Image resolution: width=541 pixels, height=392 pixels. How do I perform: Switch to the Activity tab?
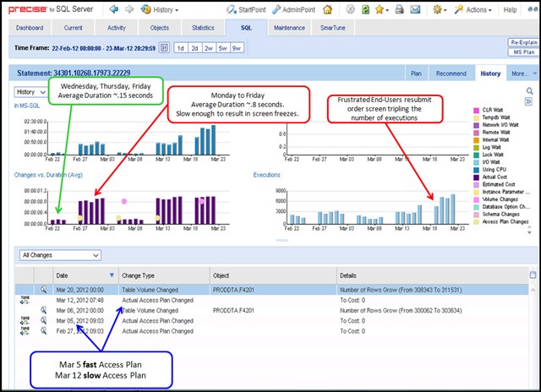(117, 28)
